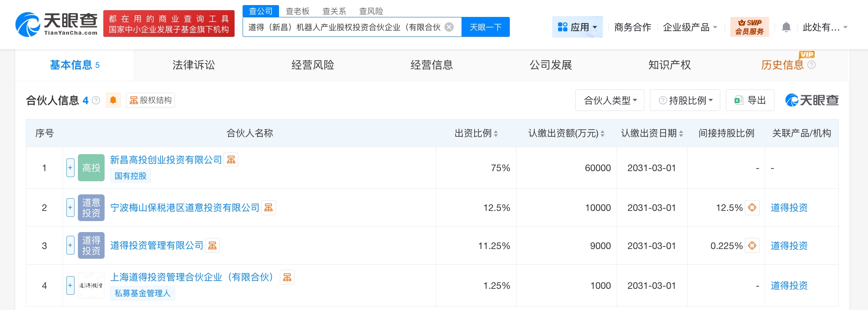Click the indirect shareholding path icon next to 12.5%

tap(752, 208)
